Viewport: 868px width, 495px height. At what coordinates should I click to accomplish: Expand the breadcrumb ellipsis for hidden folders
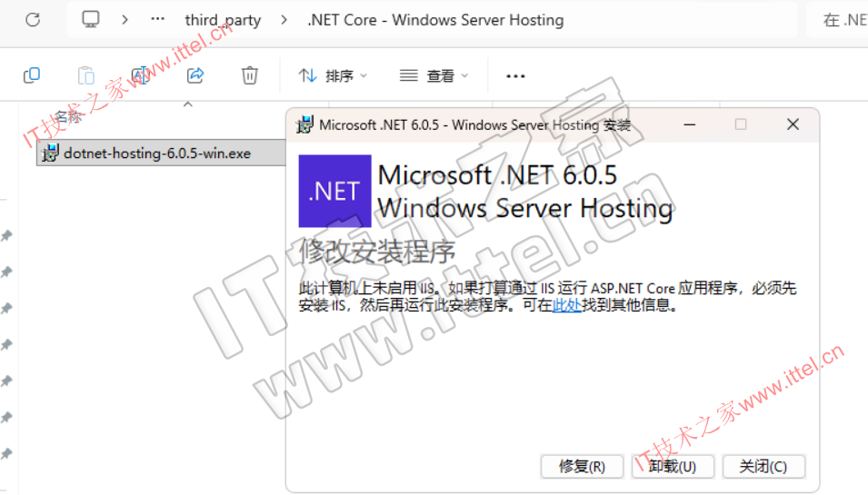click(158, 19)
